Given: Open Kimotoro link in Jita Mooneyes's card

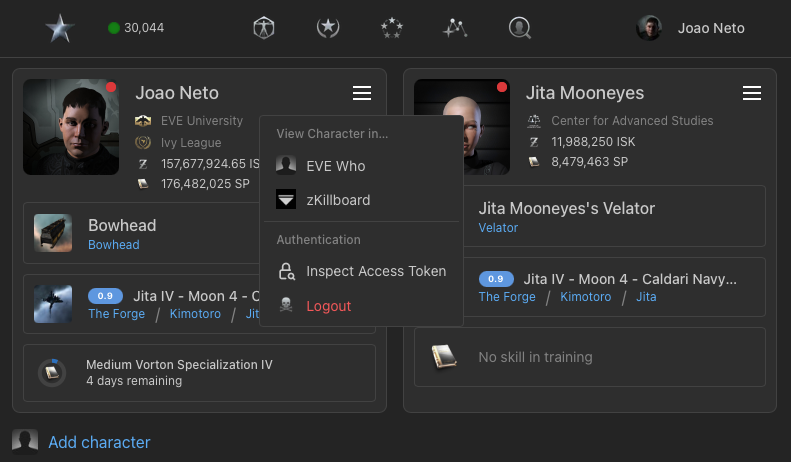Looking at the screenshot, I should pos(586,297).
